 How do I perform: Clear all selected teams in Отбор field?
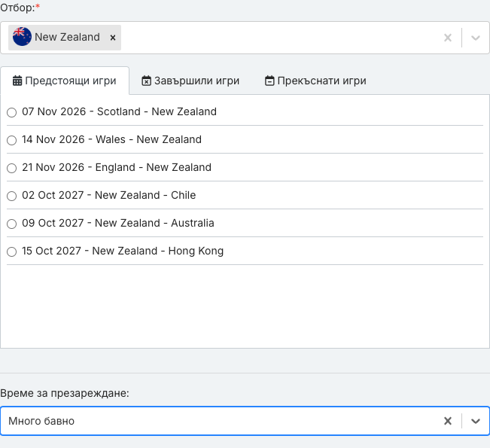[x=448, y=38]
